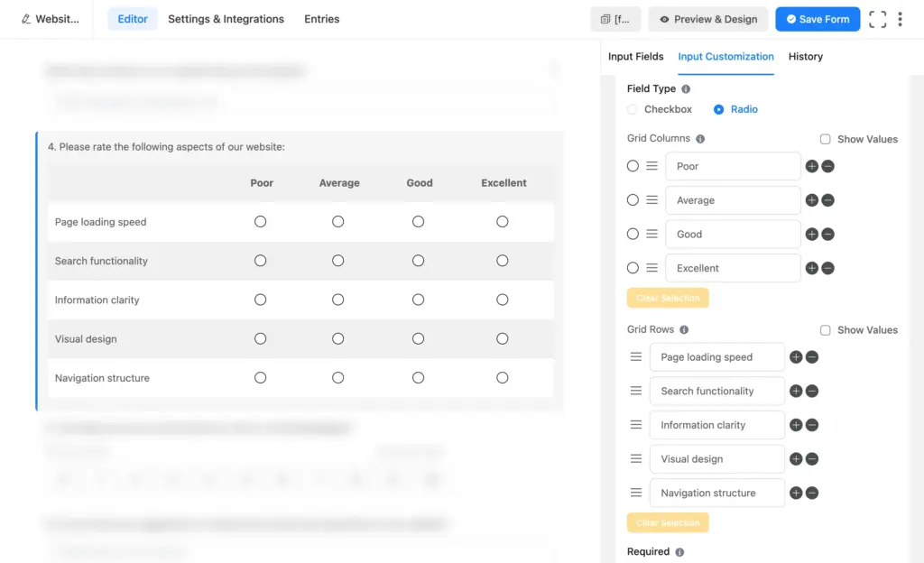Toggle fullscreen mode icon
Image resolution: width=924 pixels, height=563 pixels.
877,20
